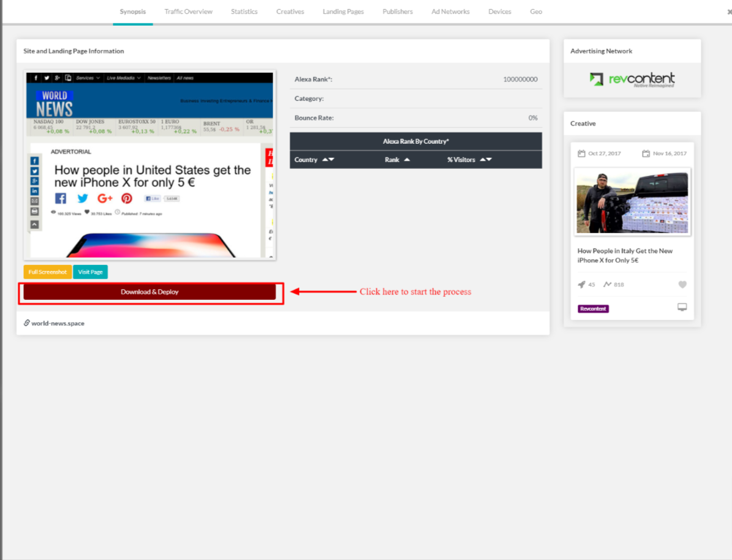Click the Revcontent logo
The image size is (732, 560).
pyautogui.click(x=632, y=80)
